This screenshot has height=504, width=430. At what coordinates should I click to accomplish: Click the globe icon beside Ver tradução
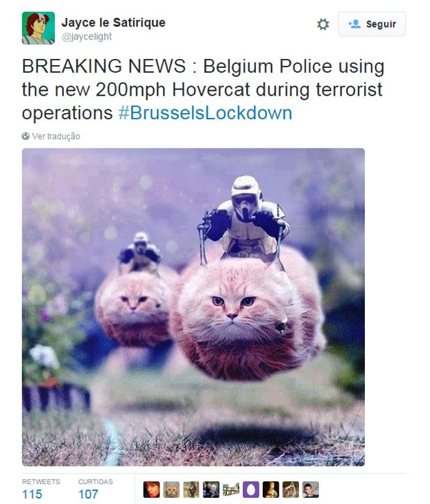coord(26,136)
